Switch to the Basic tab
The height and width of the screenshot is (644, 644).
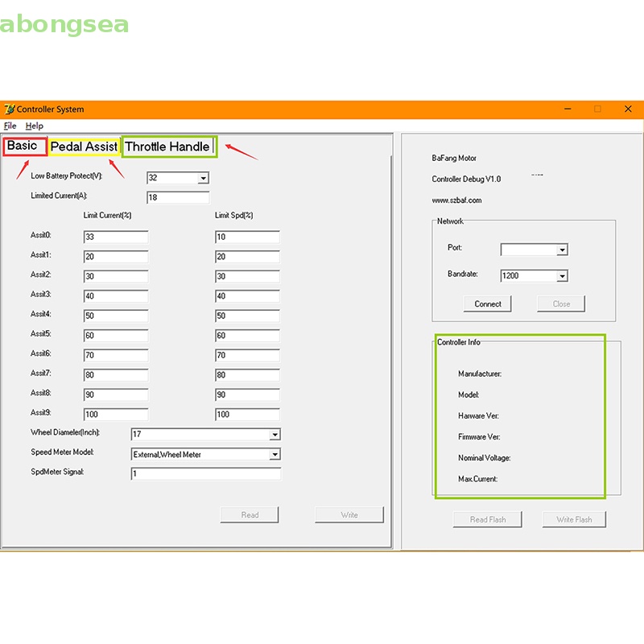coord(23,147)
